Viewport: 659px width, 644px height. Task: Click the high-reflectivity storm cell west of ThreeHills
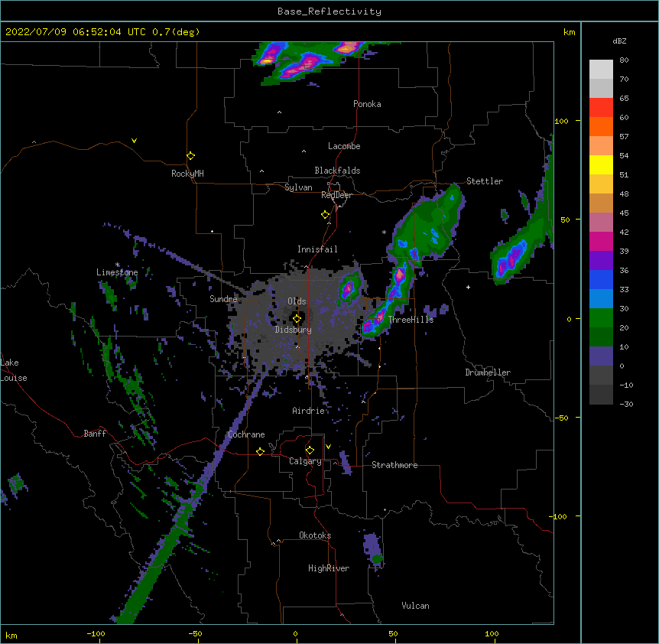pos(372,324)
